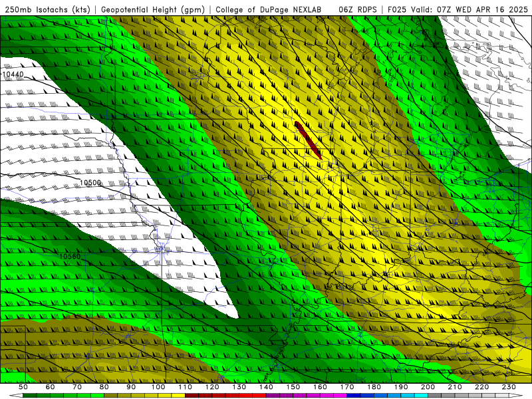532x399 pixels.
Task: Pick the darkest green swatch below the 50 label
Action: (x=30, y=396)
